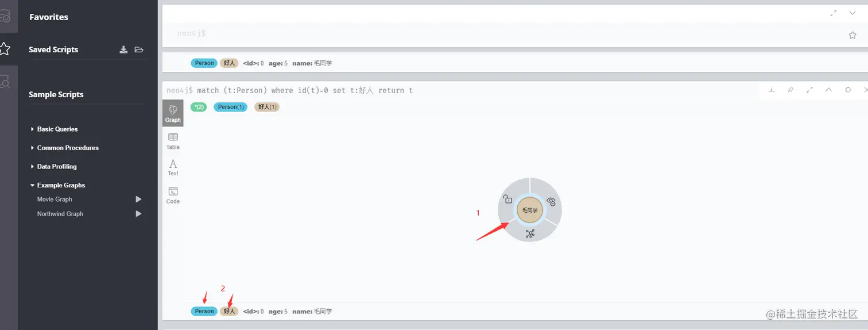This screenshot has width=868, height=330.
Task: Click the Person label in the bottom status bar
Action: (x=204, y=311)
